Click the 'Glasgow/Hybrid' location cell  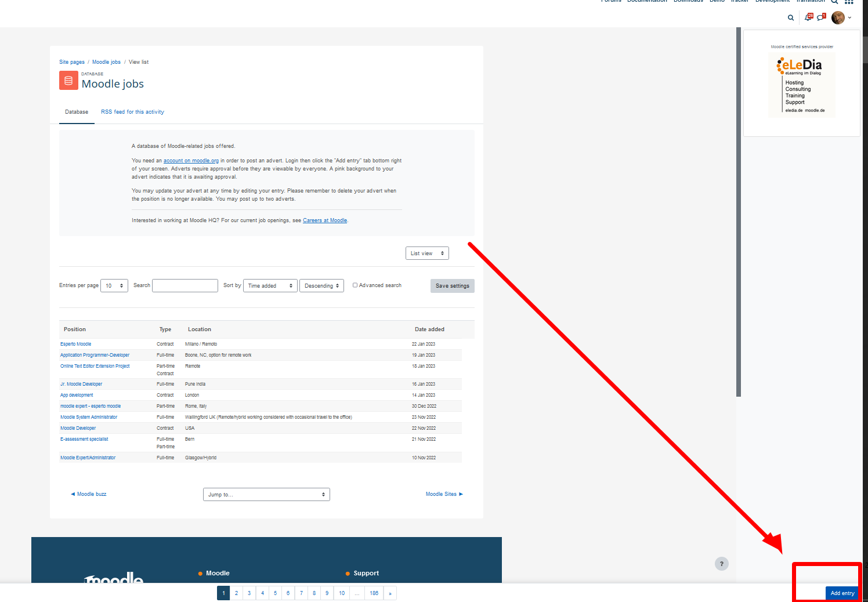(201, 458)
